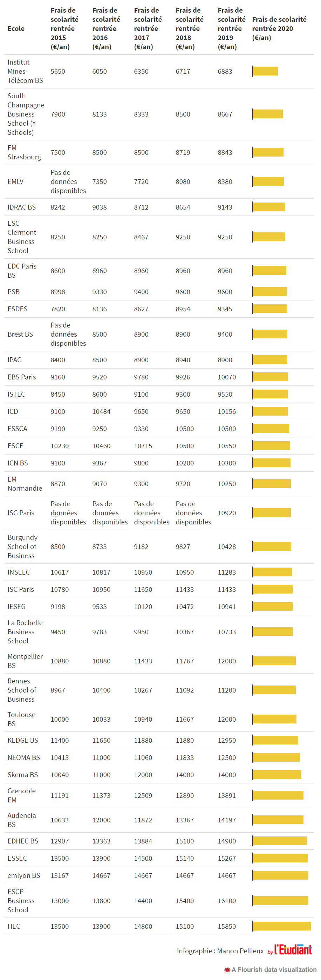Click the Flourish starburst logo icon
Image resolution: width=321 pixels, height=980 pixels.
pyautogui.click(x=227, y=970)
